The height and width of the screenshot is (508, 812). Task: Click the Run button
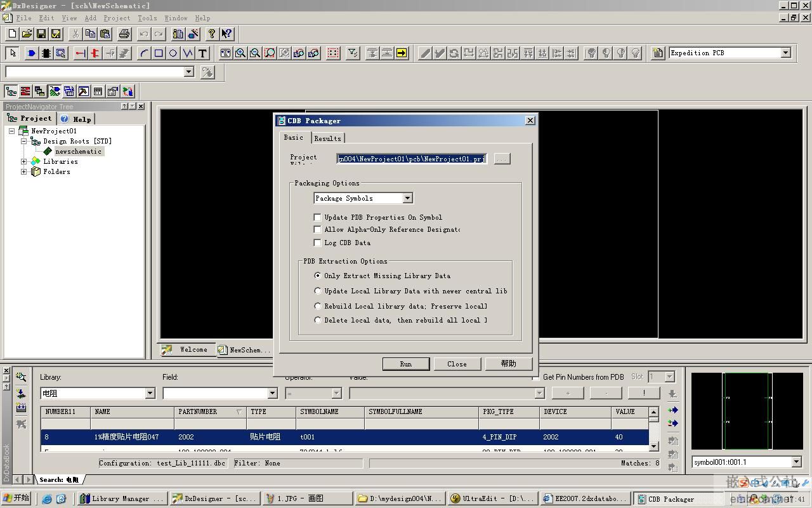click(406, 364)
